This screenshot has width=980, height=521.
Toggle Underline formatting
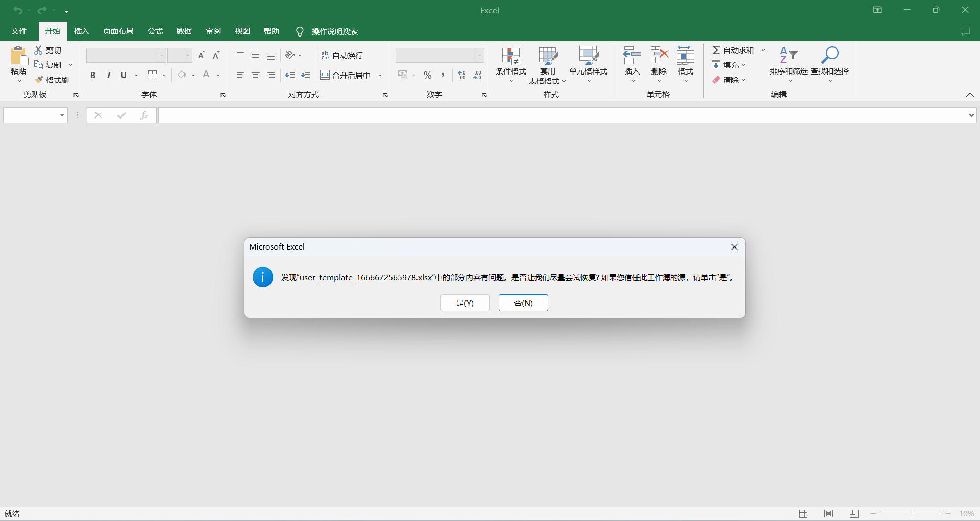click(124, 75)
